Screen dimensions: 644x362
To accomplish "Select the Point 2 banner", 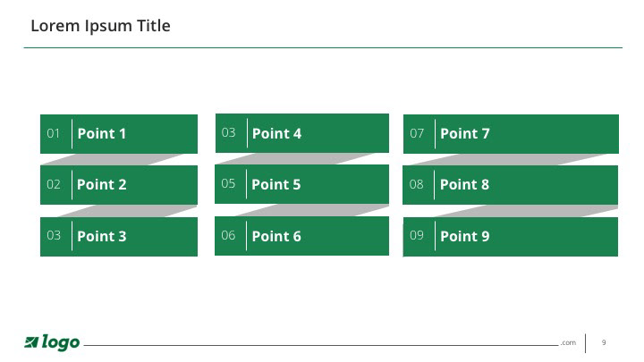I will click(119, 185).
